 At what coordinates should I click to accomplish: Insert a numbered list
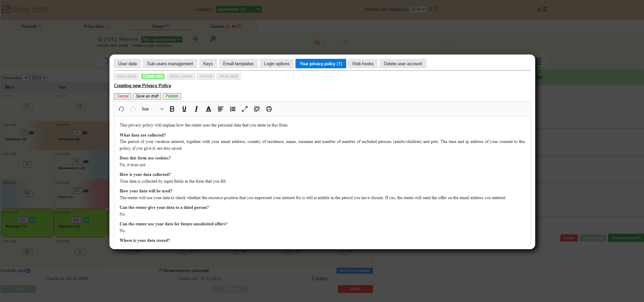click(232, 109)
